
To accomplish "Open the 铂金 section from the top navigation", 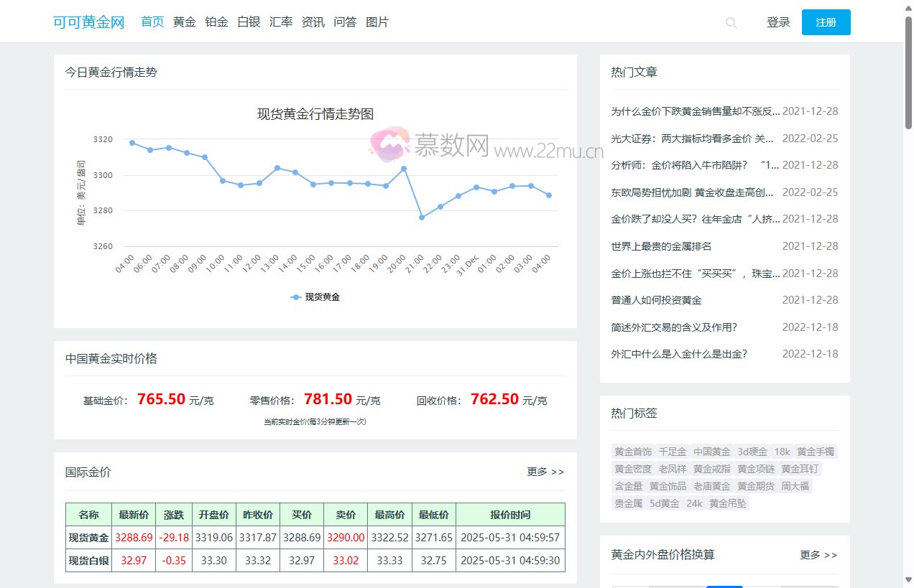I will coord(216,22).
